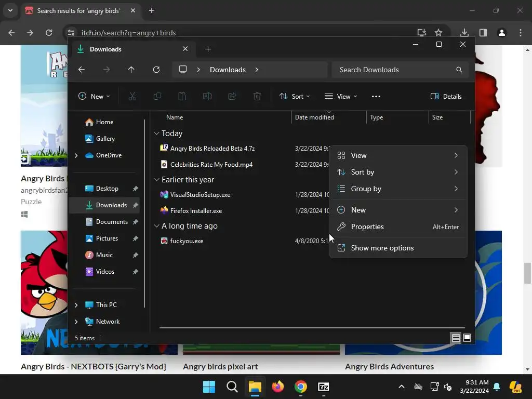Open Group by submenu in context menu
Screen dimensions: 532x399
pos(398,189)
